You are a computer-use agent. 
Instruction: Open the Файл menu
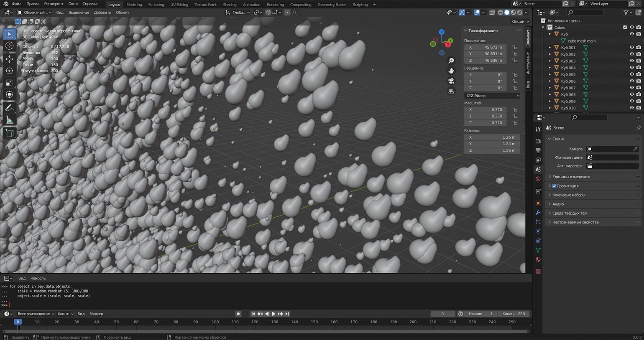coord(16,4)
